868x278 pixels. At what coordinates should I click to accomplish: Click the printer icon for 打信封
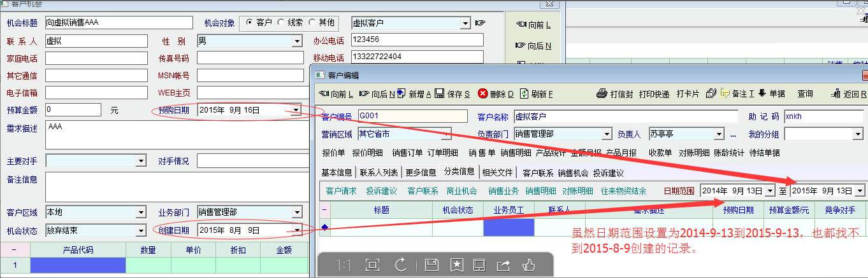tap(601, 94)
